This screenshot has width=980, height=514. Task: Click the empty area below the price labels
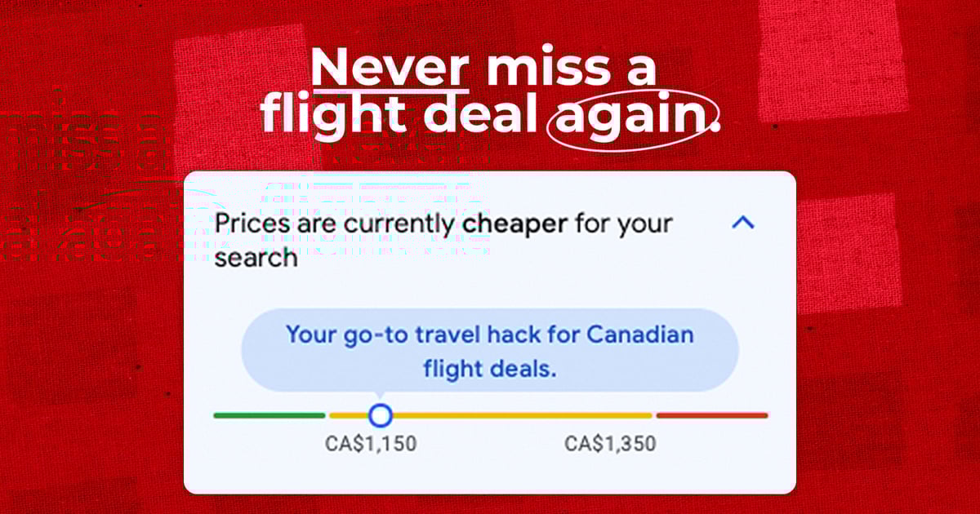coord(490,473)
